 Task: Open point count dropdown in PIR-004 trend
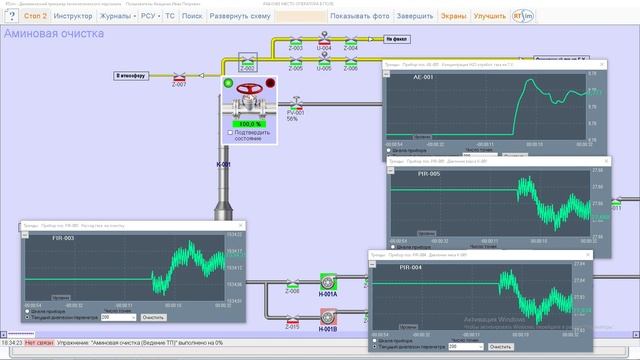(466, 347)
